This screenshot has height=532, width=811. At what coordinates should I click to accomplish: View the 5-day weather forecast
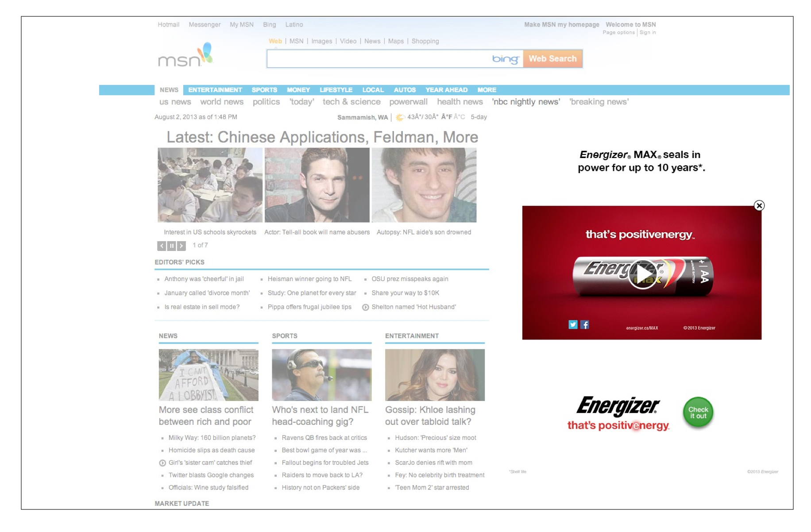[x=479, y=117]
